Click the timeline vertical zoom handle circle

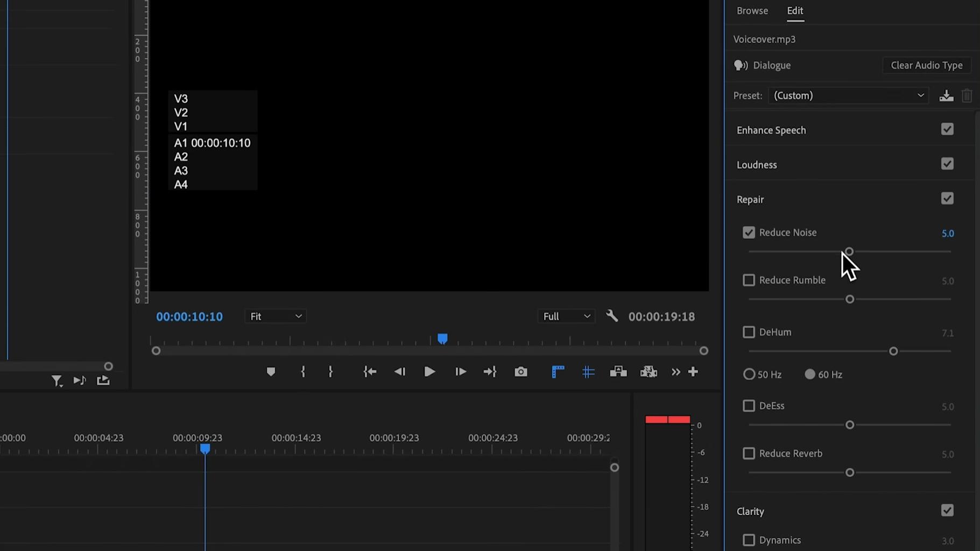coord(615,468)
